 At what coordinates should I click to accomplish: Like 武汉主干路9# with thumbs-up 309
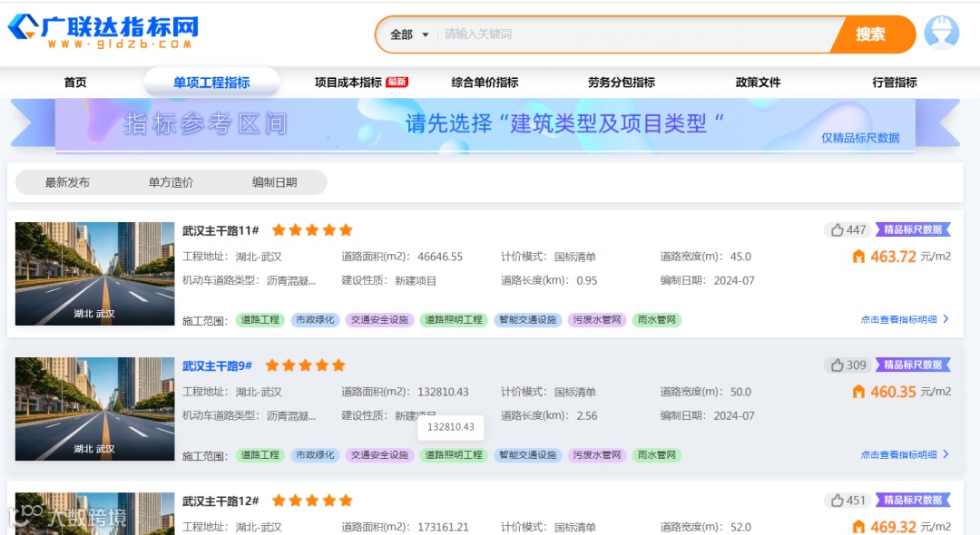[x=848, y=365]
